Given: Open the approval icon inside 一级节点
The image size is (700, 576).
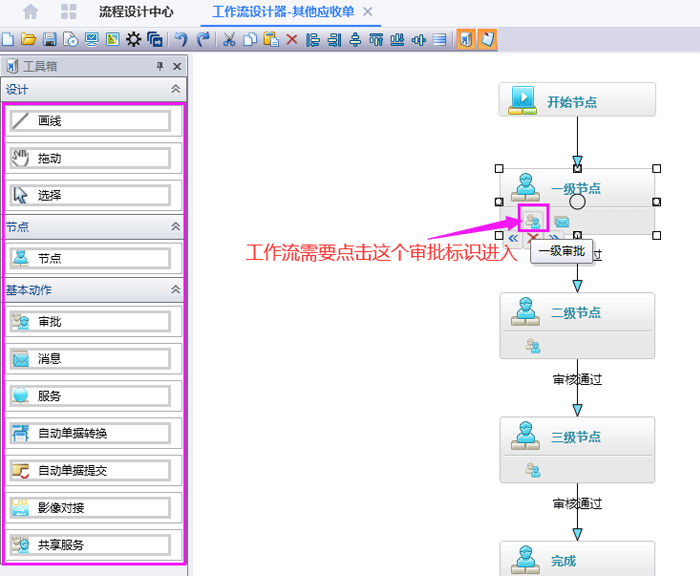Looking at the screenshot, I should tap(533, 221).
